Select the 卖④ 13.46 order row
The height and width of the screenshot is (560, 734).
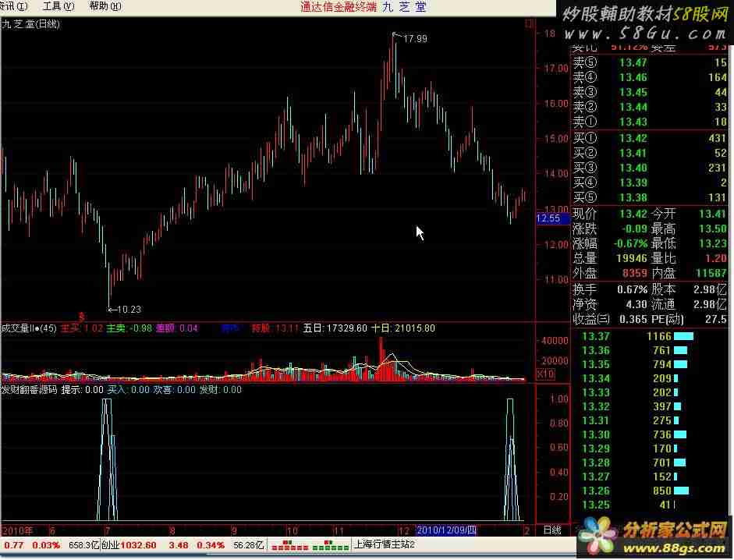click(650, 77)
